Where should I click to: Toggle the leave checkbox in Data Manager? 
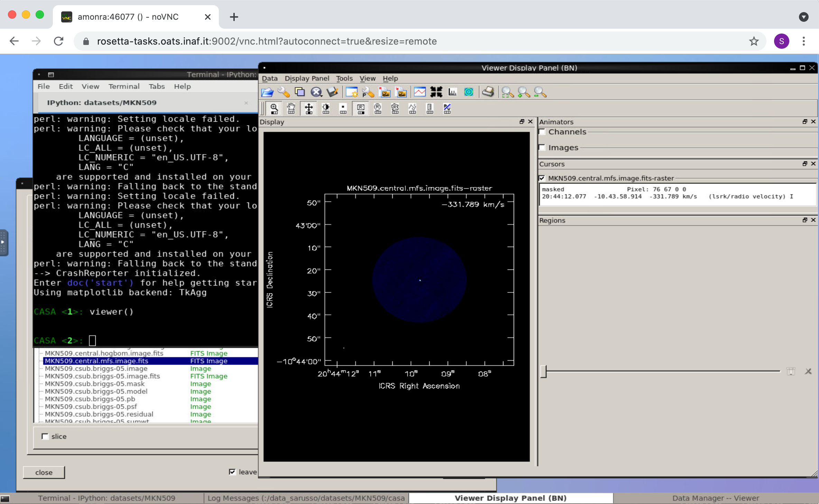point(232,472)
